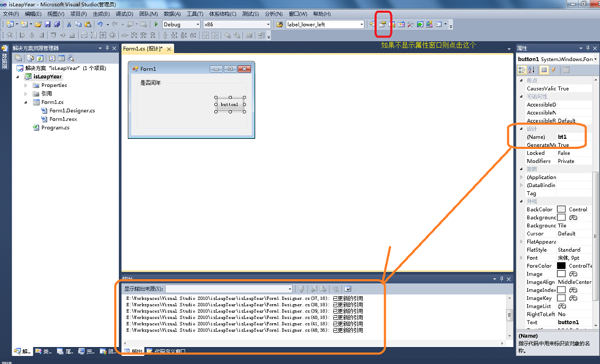
Task: Edit the Text property value button1
Action: coord(574,322)
